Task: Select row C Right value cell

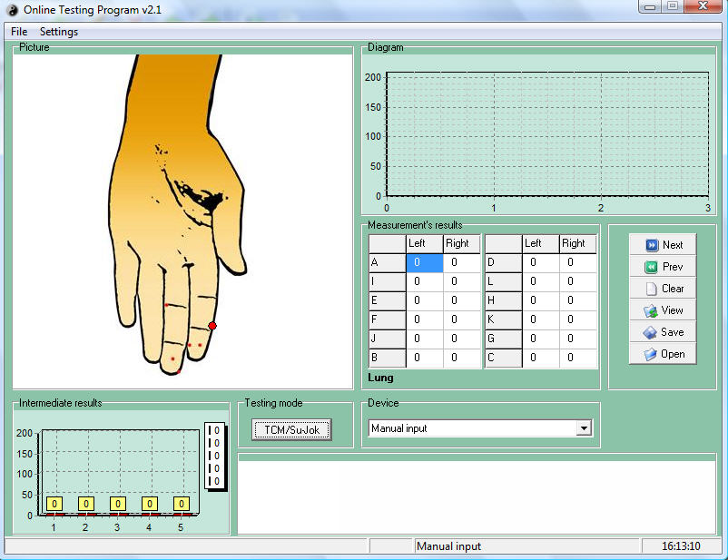Action: (x=577, y=358)
